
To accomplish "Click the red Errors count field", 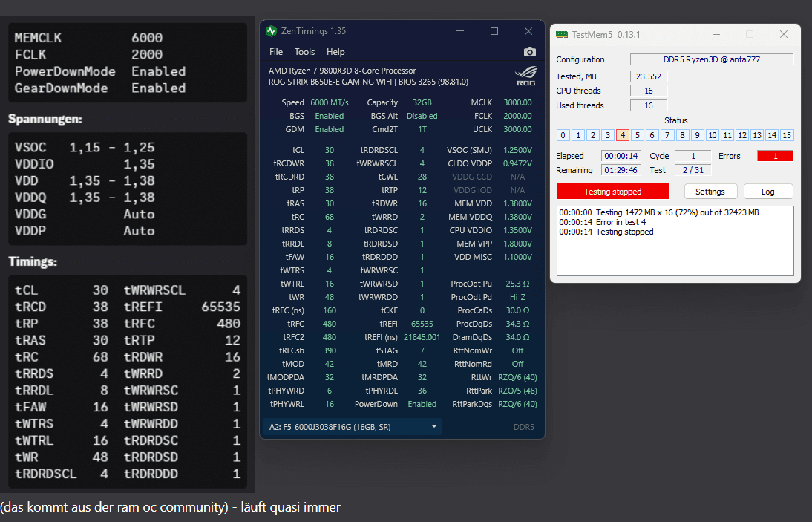I will point(775,156).
